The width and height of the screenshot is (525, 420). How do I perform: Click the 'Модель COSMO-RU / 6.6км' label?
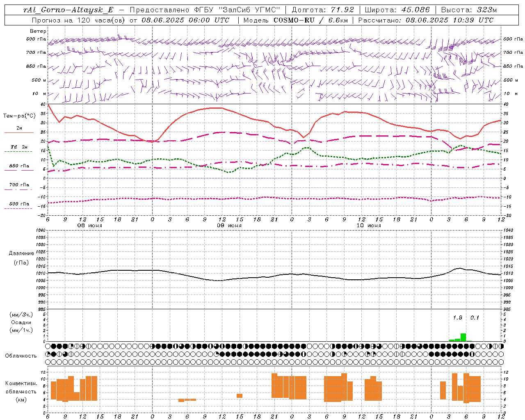click(x=296, y=20)
